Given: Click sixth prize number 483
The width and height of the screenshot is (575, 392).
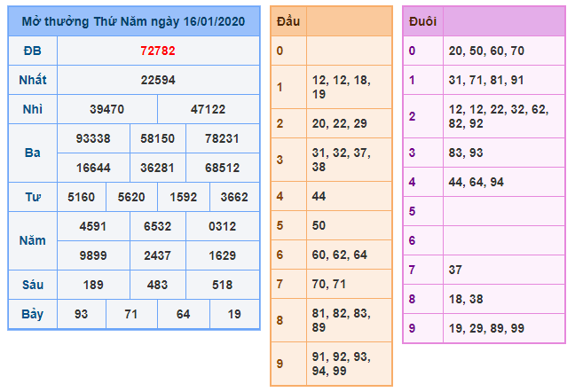Looking at the screenshot, I should (x=158, y=285).
